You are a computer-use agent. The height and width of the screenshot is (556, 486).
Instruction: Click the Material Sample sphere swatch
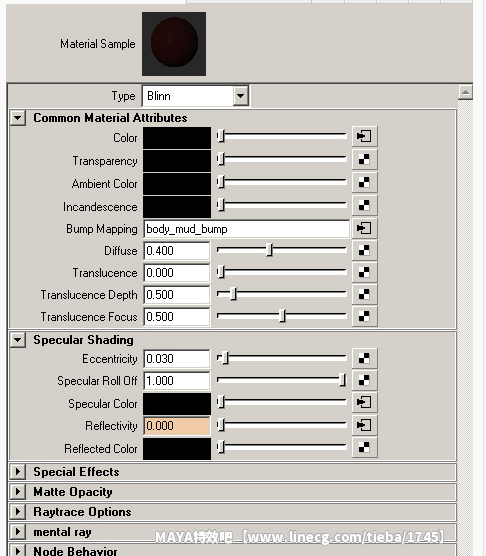point(174,44)
